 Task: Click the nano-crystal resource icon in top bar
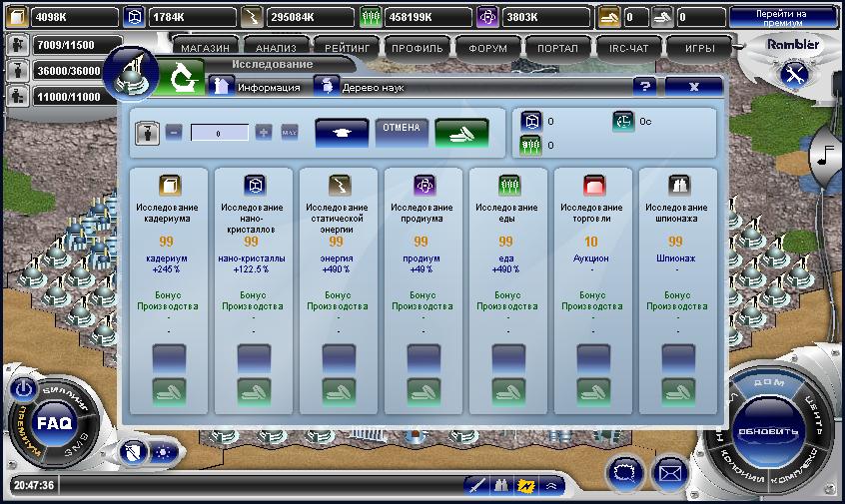pos(134,17)
